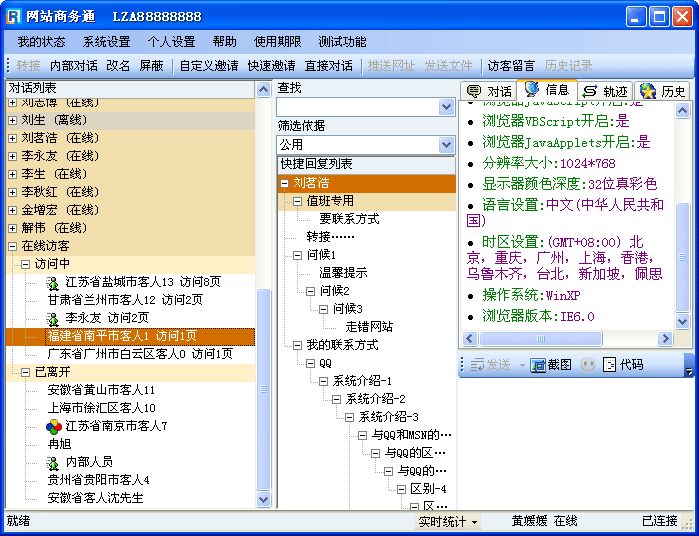
Task: Click 快速邀请 toolbar button
Action: [x=271, y=66]
